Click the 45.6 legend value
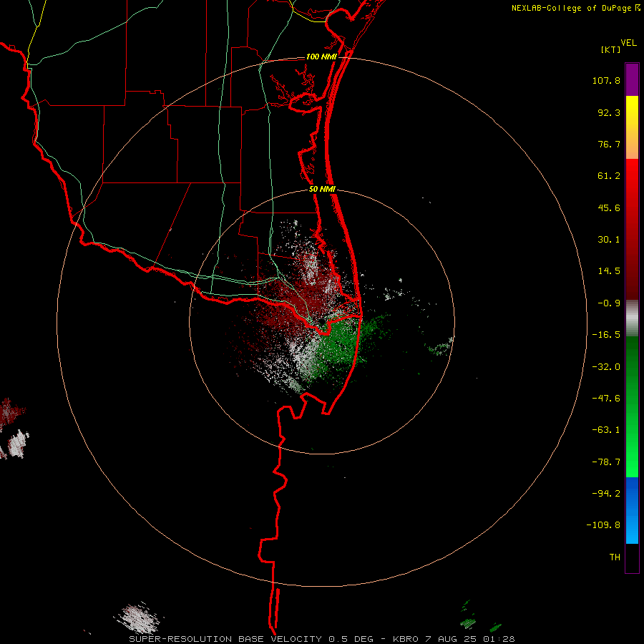Screen dimensions: 644x644 pyautogui.click(x=609, y=208)
